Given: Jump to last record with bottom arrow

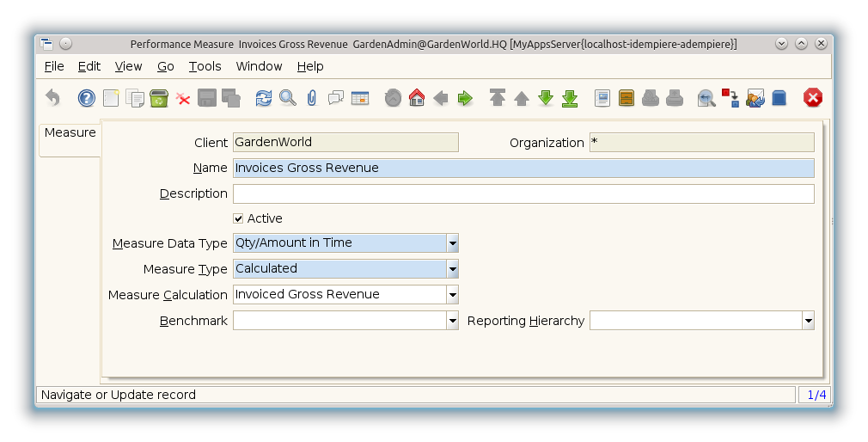Looking at the screenshot, I should [570, 98].
